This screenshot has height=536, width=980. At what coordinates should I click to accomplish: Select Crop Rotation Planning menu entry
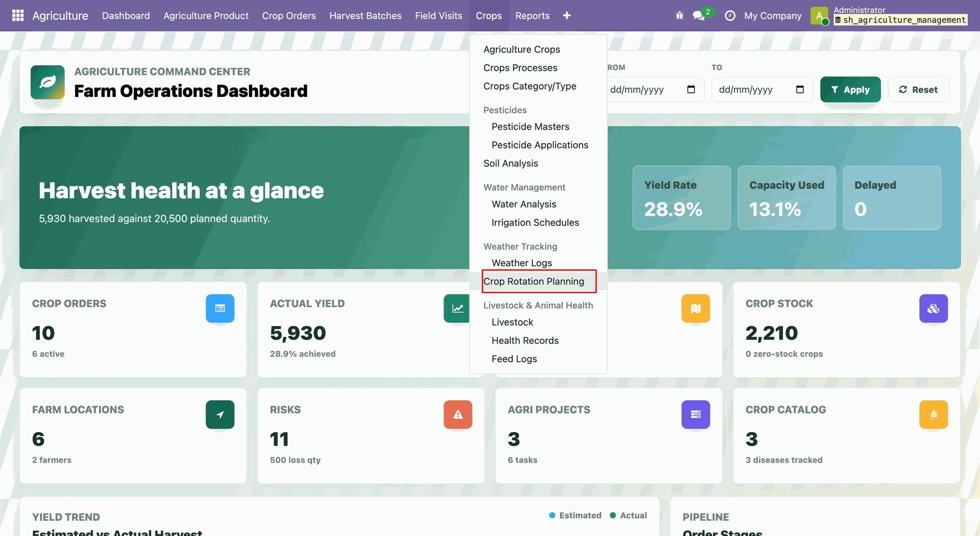(539, 282)
